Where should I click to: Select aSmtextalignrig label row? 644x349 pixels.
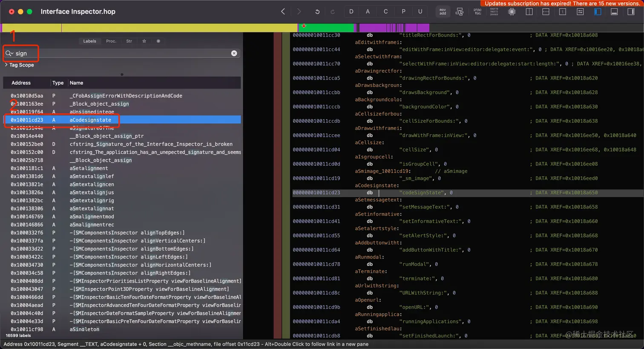[122, 201]
